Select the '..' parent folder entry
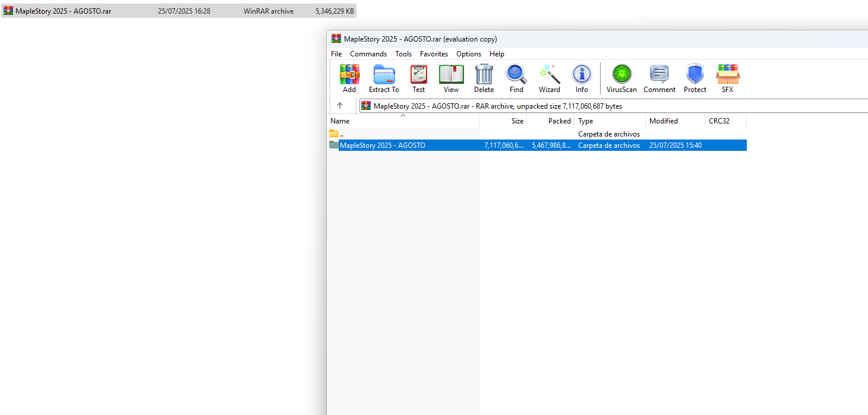This screenshot has width=868, height=415. pyautogui.click(x=538, y=134)
